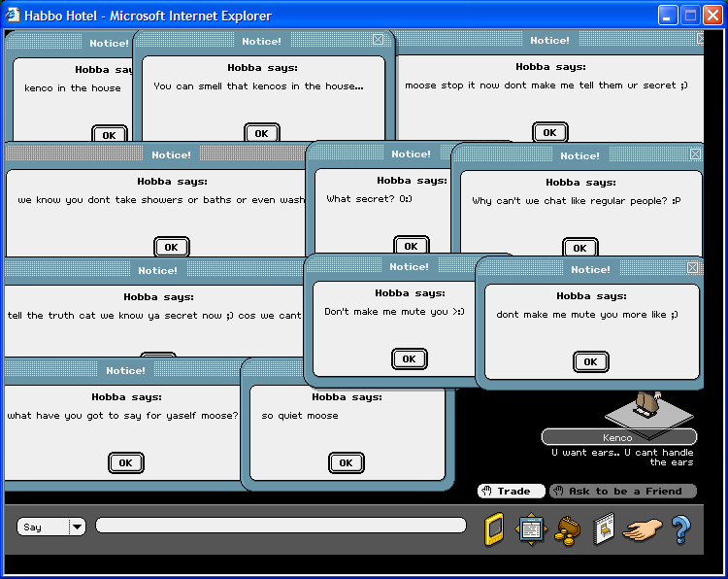Click the chat message input field

point(281,526)
